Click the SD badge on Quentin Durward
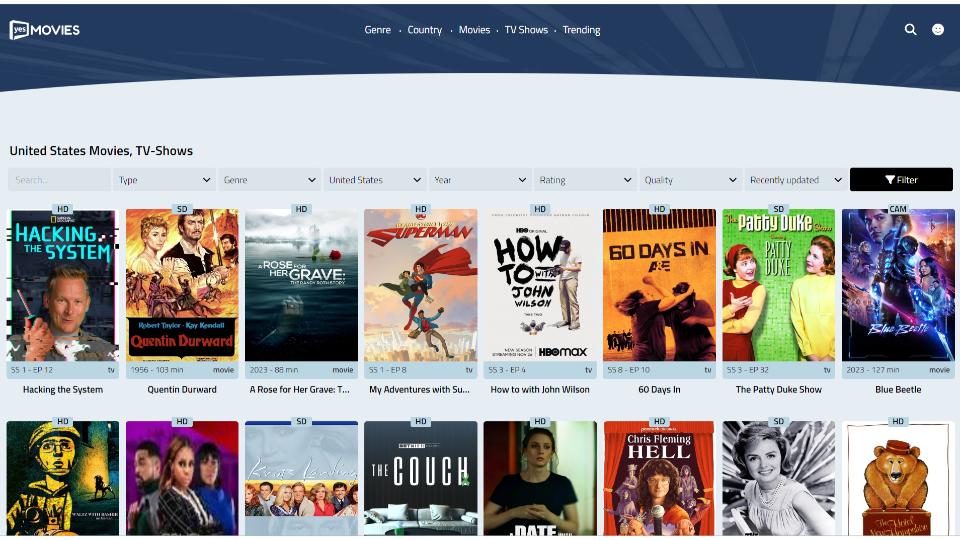This screenshot has width=960, height=540. [x=182, y=209]
